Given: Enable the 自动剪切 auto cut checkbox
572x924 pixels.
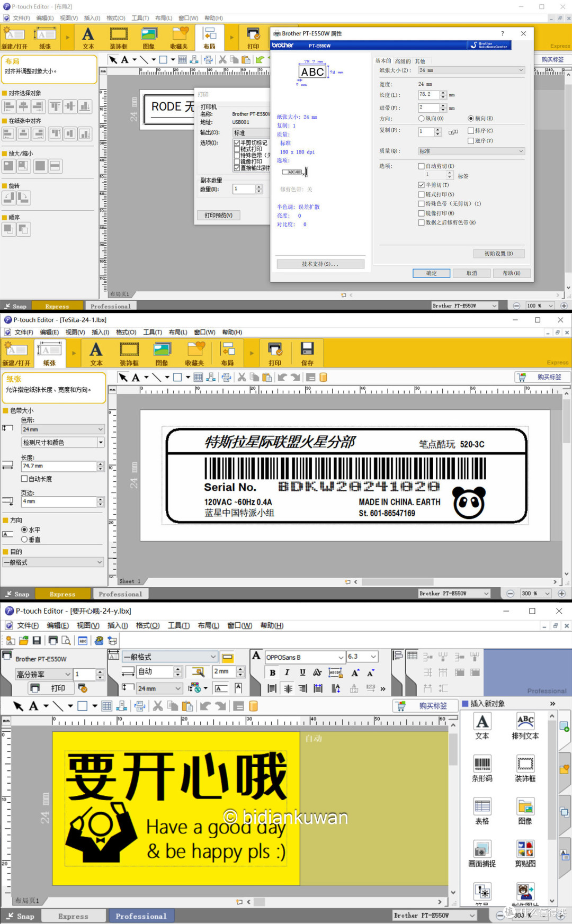Looking at the screenshot, I should (x=422, y=166).
